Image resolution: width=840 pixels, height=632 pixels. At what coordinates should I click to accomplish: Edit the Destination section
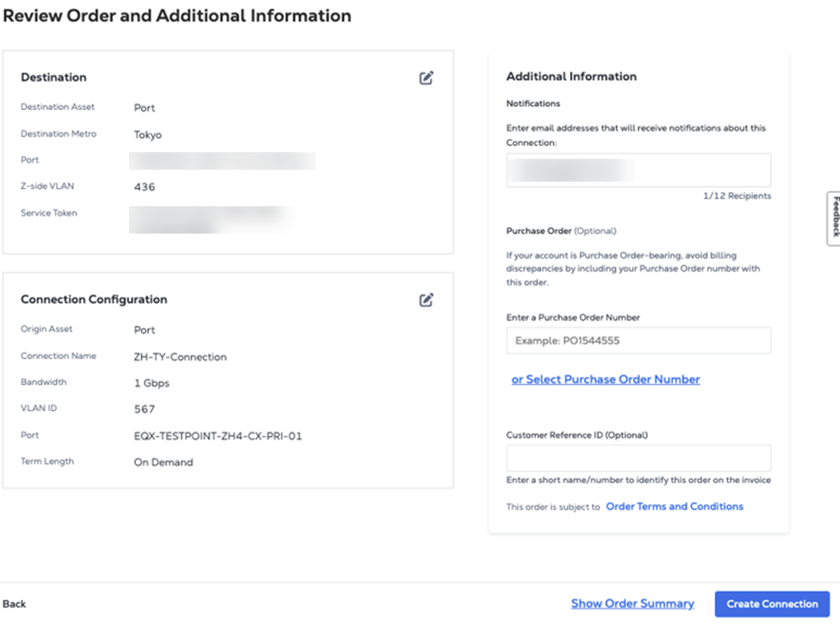pos(426,78)
